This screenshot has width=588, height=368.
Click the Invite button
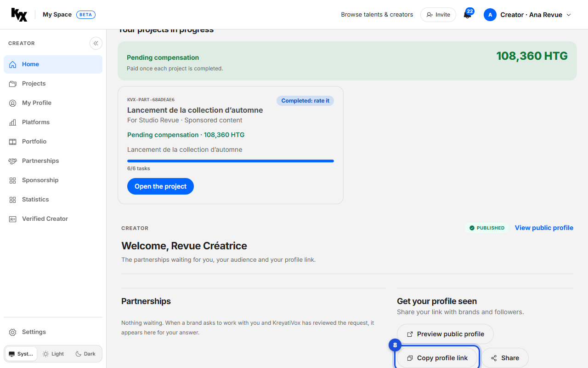coord(438,15)
